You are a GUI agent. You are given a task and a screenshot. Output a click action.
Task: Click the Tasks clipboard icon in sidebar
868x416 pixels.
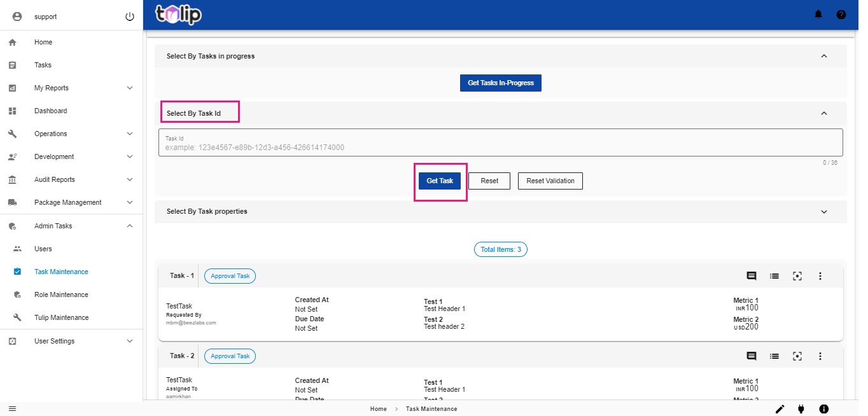[12, 65]
